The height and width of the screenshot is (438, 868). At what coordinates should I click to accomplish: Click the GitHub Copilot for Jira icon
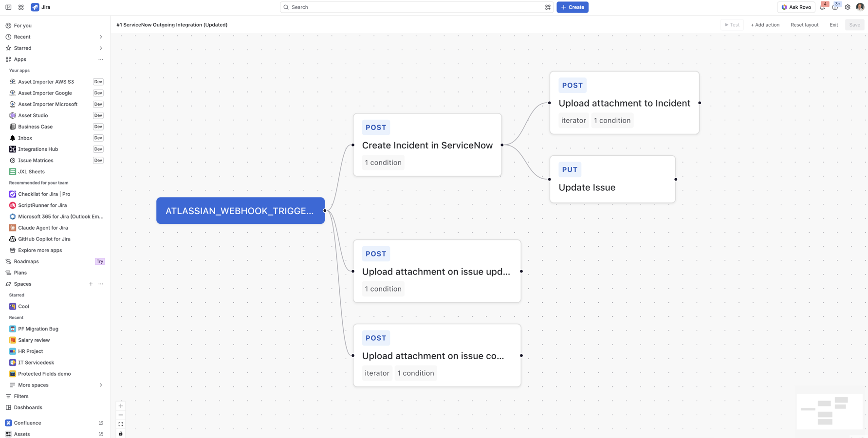[x=13, y=239]
